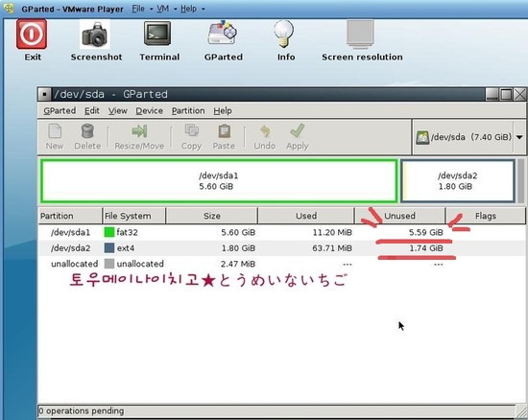Open the Edit menu
The image size is (528, 420).
pyautogui.click(x=91, y=110)
